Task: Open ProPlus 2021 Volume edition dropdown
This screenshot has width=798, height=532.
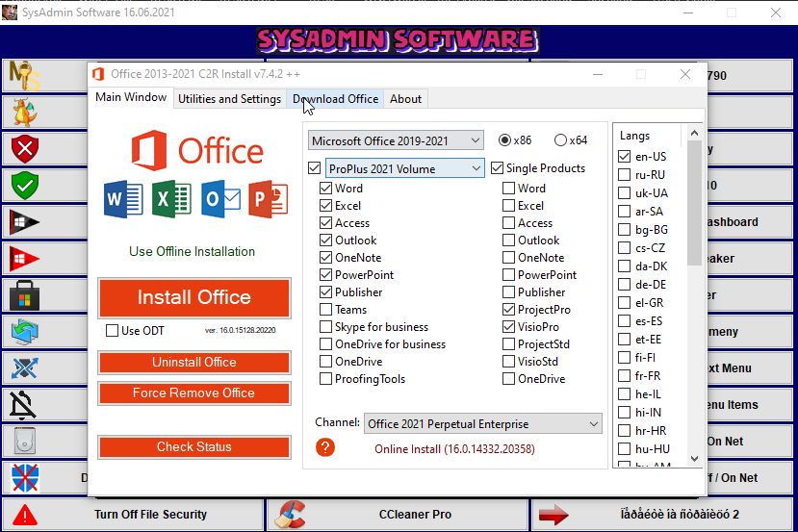Action: pyautogui.click(x=404, y=168)
